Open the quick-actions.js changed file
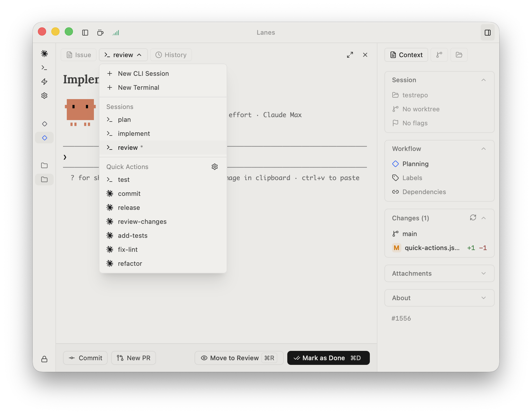The width and height of the screenshot is (532, 415). tap(439, 248)
